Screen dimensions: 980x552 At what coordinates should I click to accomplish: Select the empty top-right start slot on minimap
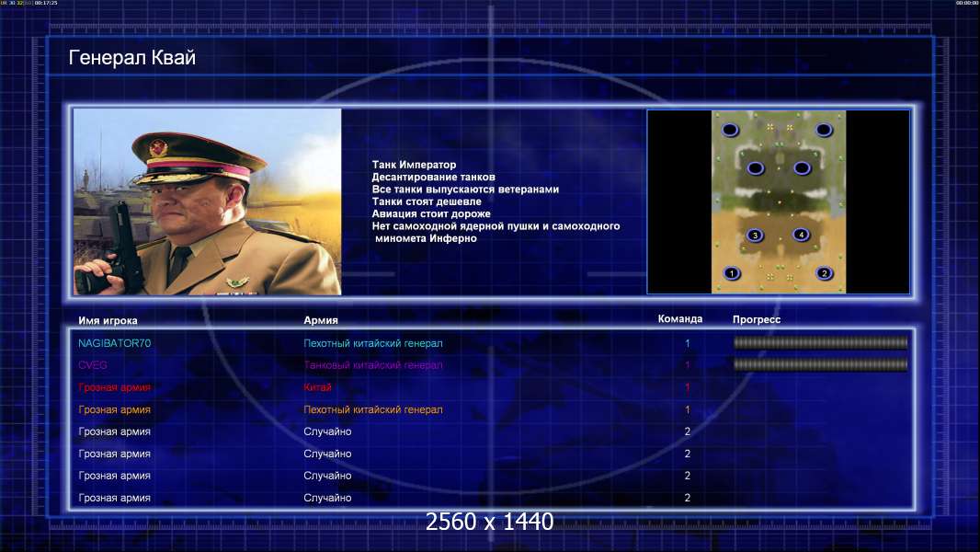coord(824,130)
